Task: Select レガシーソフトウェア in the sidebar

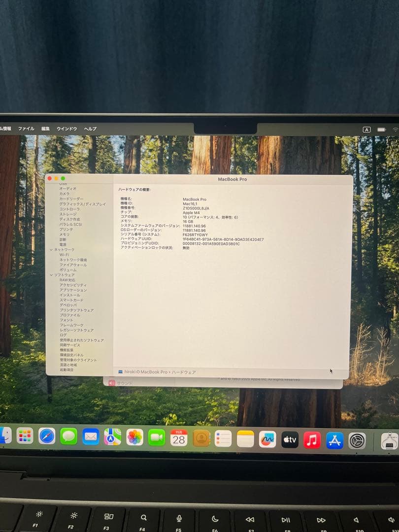Action: [x=77, y=330]
